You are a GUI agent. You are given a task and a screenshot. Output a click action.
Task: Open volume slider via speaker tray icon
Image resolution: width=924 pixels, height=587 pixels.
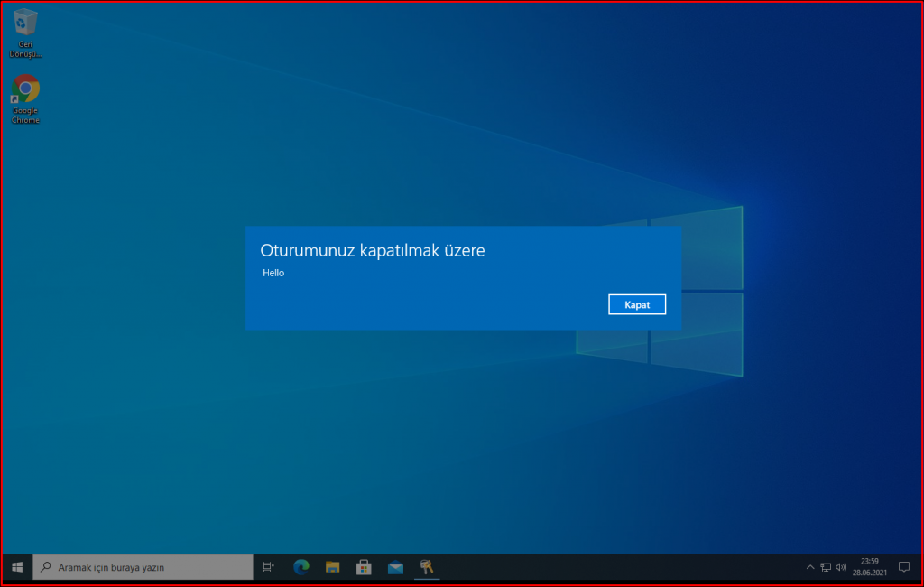(840, 567)
